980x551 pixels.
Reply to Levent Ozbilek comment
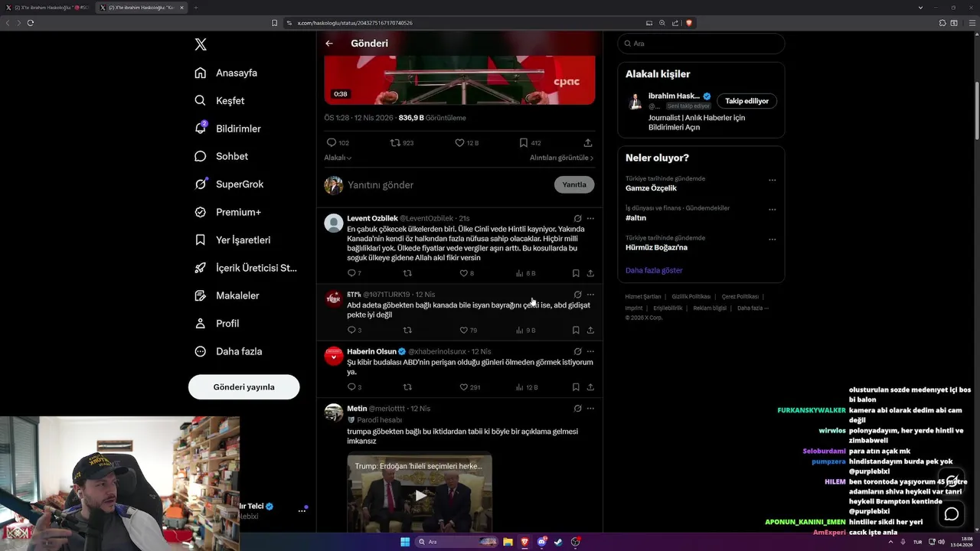tap(351, 273)
